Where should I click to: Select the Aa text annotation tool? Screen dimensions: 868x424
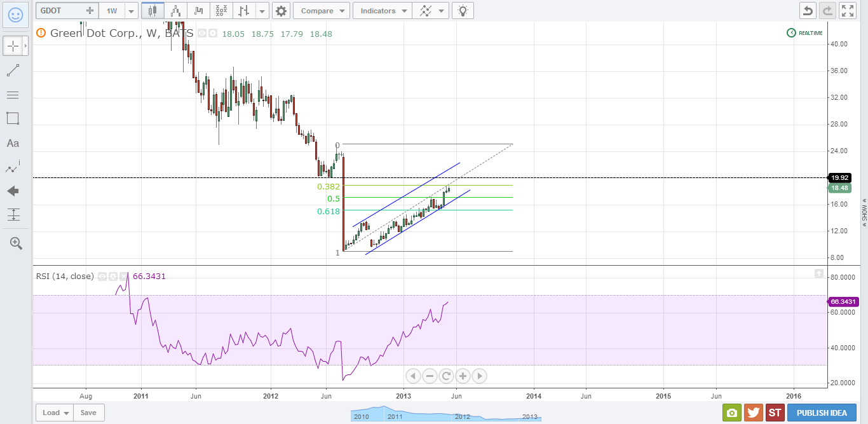point(13,143)
